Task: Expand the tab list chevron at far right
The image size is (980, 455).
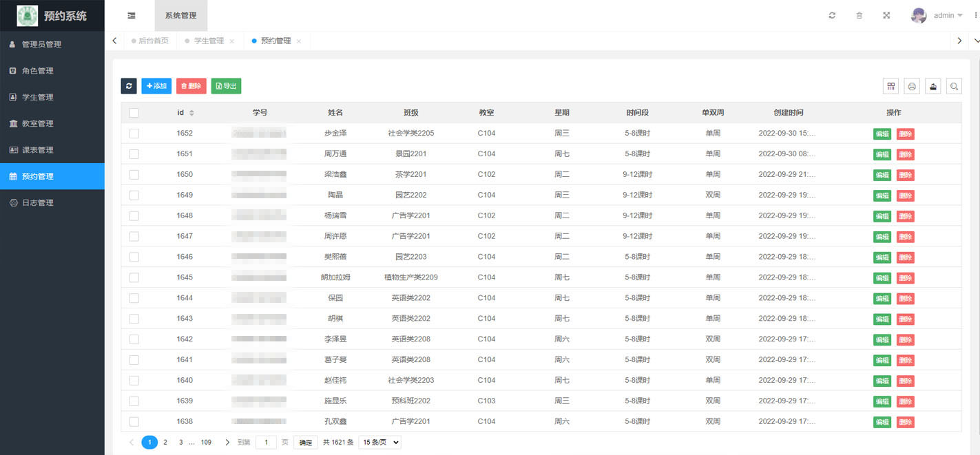Action: point(973,41)
